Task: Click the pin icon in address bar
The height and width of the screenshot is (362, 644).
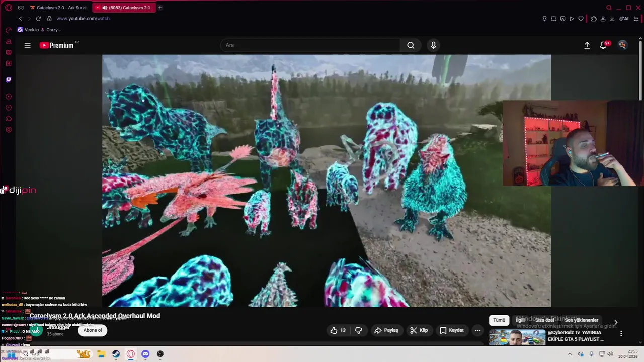Action: [544, 19]
